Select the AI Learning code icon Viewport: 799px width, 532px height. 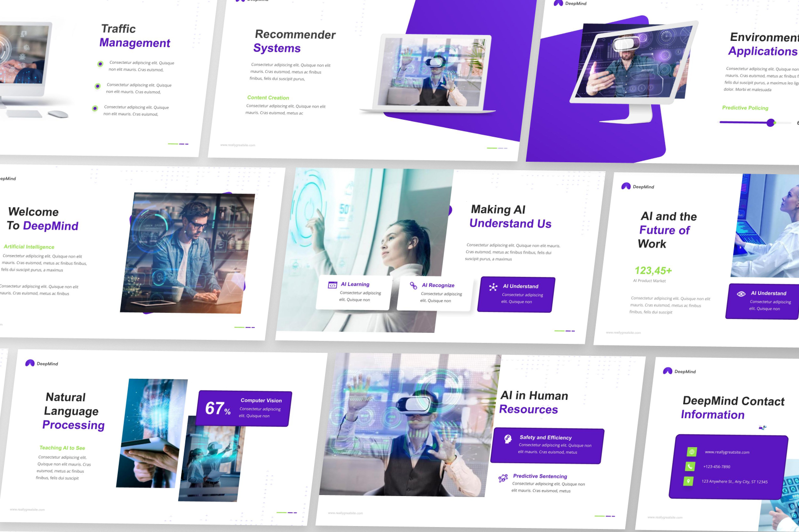click(332, 286)
